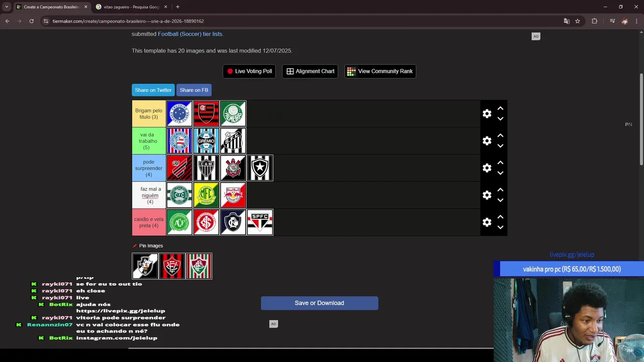Viewport: 644px width, 362px height.
Task: Click the white faz mal a niguém label
Action: point(149,195)
